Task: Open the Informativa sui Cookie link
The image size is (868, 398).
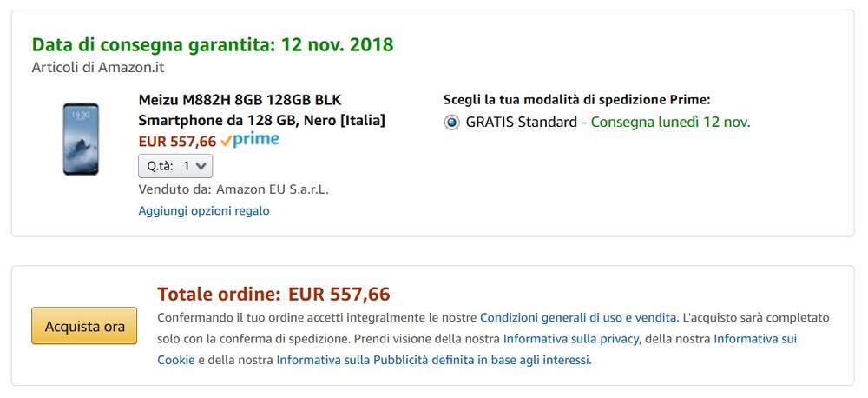Action: point(477,349)
